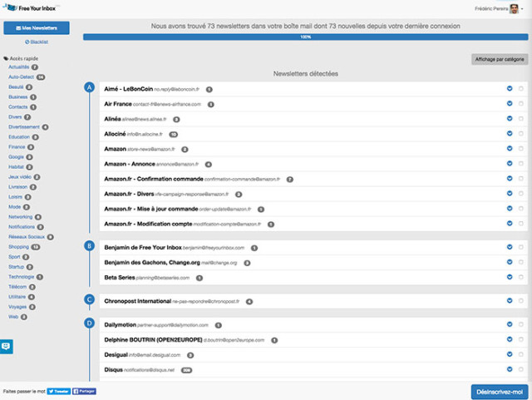Open Frédéric Pereira account dropdown
The height and width of the screenshot is (400, 532).
(x=499, y=9)
